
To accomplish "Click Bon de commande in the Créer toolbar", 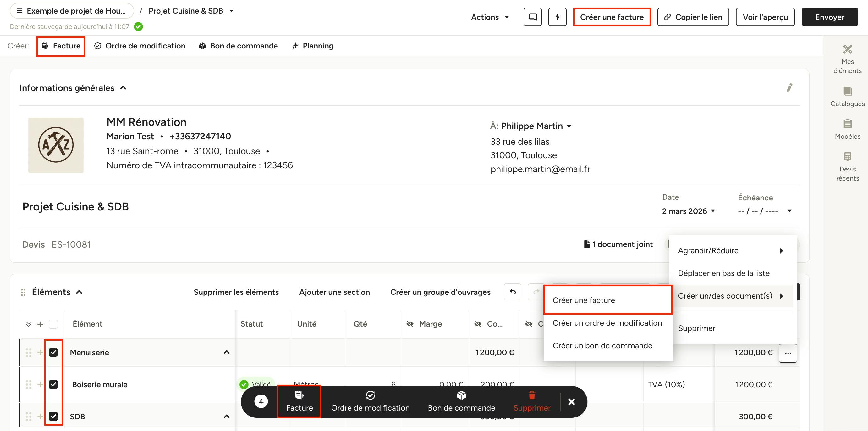I will click(x=238, y=46).
